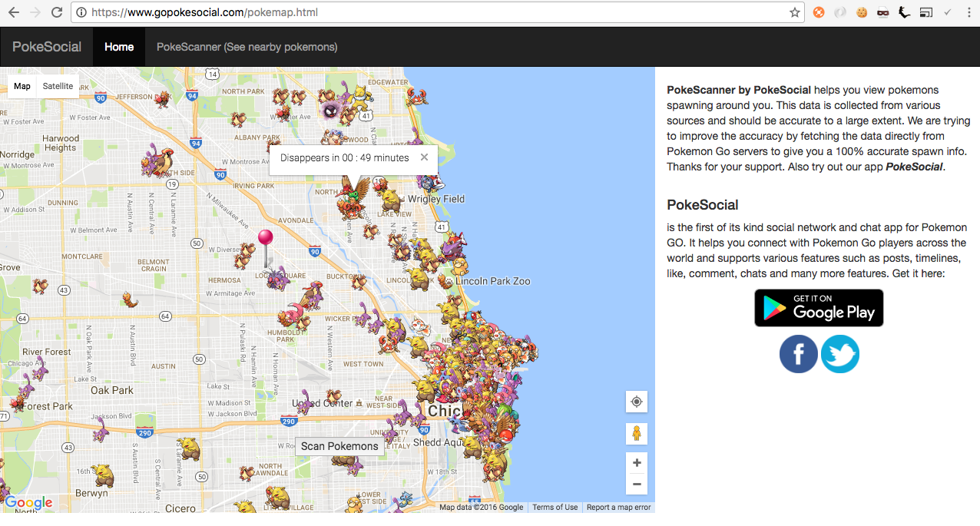This screenshot has height=526, width=980.
Task: Open the PokeScanner nearby pokemons page
Action: coord(247,47)
